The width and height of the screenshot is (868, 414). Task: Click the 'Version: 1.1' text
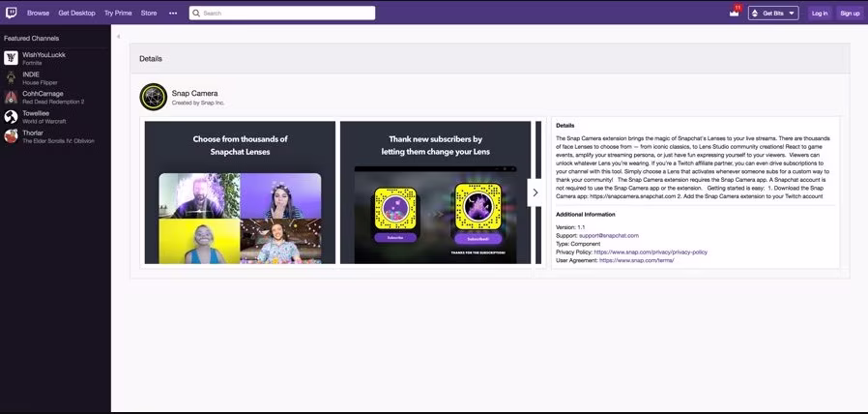coord(570,227)
